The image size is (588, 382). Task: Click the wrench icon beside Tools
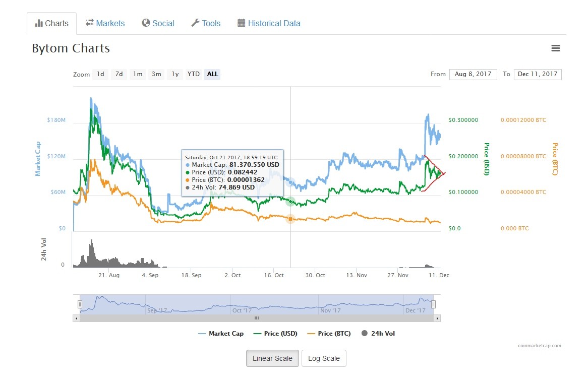(195, 23)
